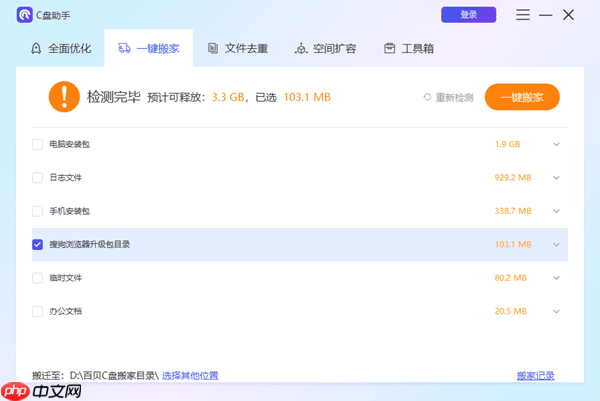Expand the 临时文件 row chevron

tap(556, 278)
